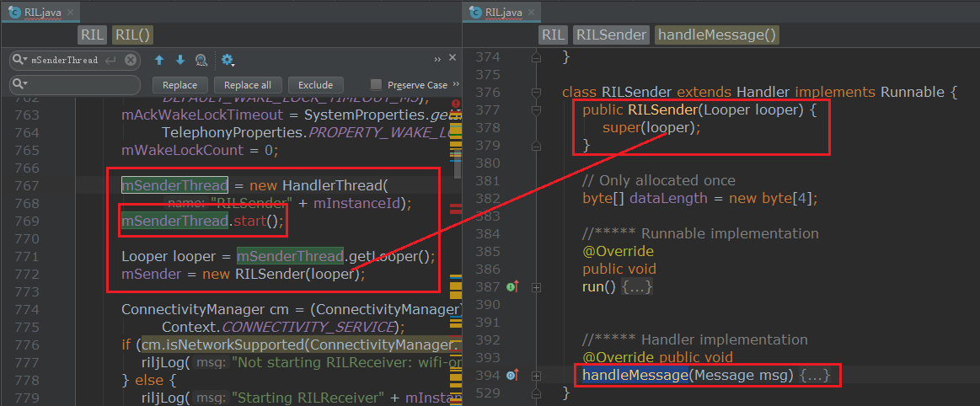Select the right pane RIL.java tab
The image size is (980, 406).
pyautogui.click(x=503, y=12)
